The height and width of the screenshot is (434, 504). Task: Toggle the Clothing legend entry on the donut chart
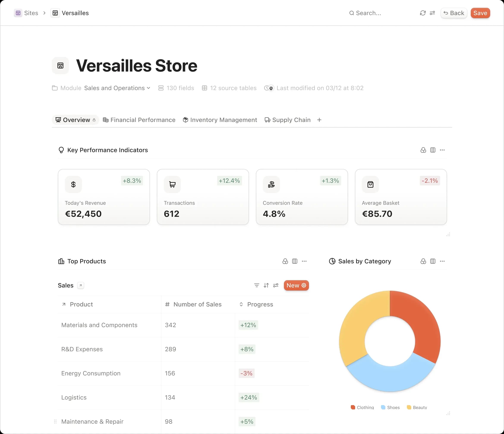point(362,407)
